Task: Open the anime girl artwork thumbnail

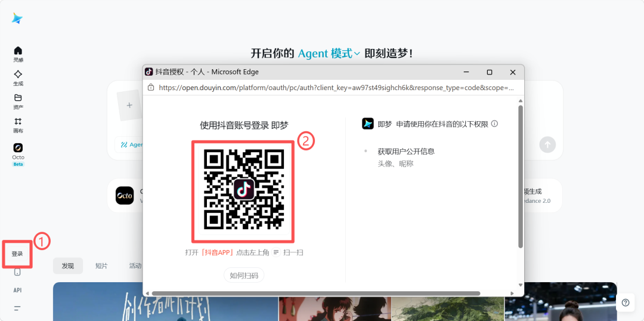Action: click(335, 308)
